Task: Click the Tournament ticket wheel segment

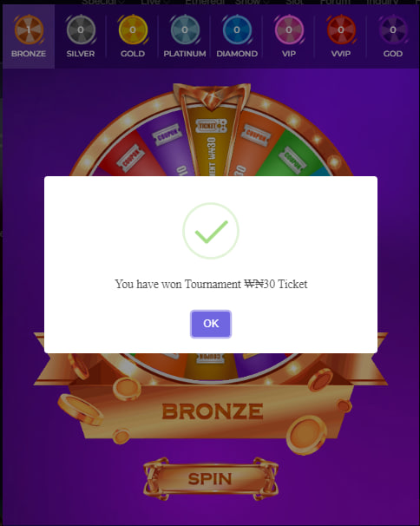Action: tap(211, 142)
